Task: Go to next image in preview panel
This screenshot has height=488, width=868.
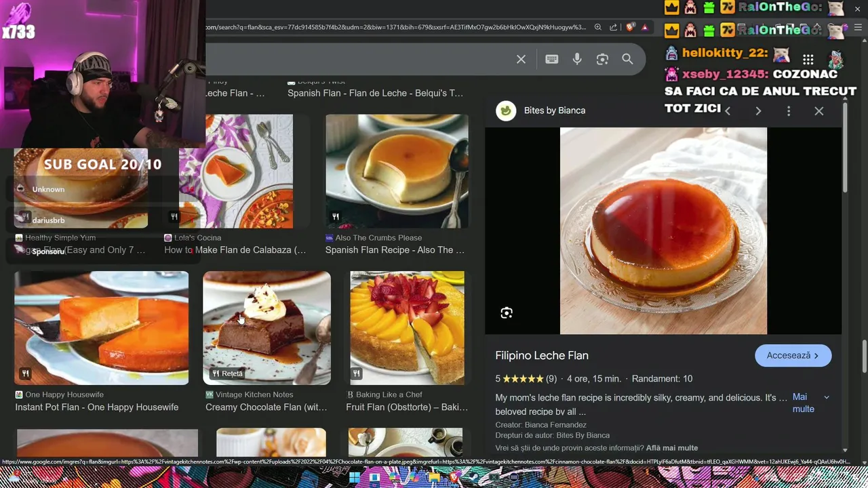Action: [758, 111]
